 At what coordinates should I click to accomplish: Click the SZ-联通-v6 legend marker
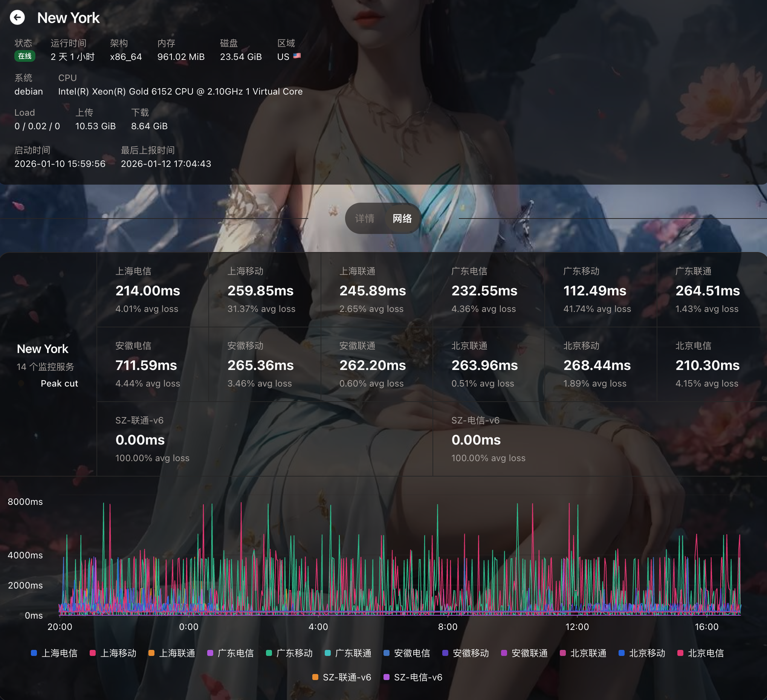pos(315,677)
